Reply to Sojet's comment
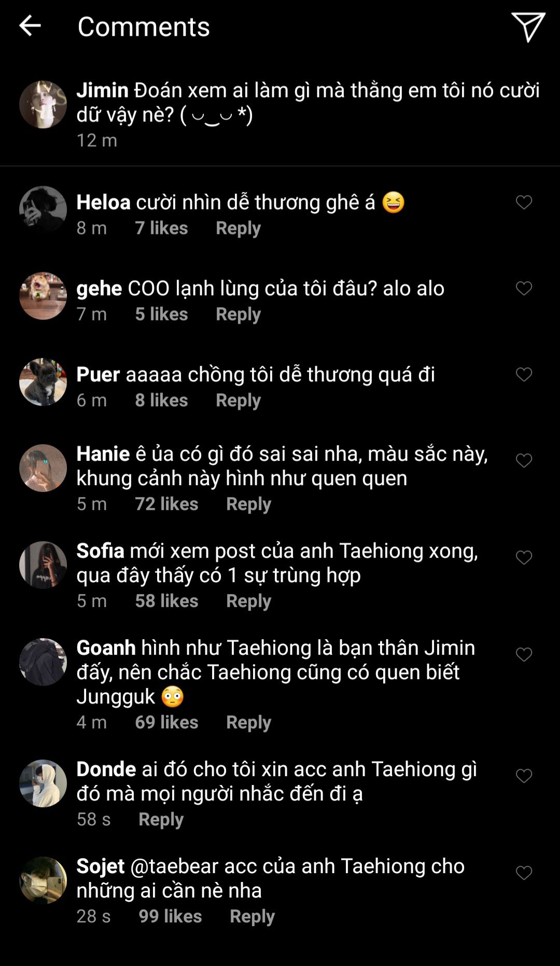This screenshot has height=966, width=560. (x=252, y=917)
